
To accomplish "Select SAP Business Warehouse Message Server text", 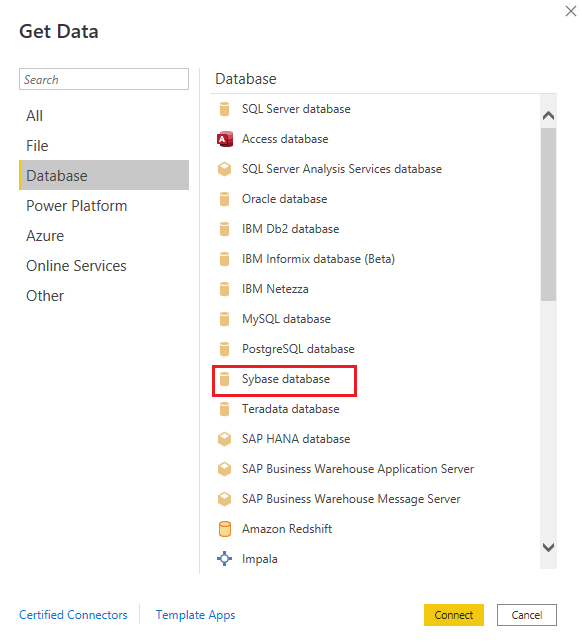I will coord(351,499).
